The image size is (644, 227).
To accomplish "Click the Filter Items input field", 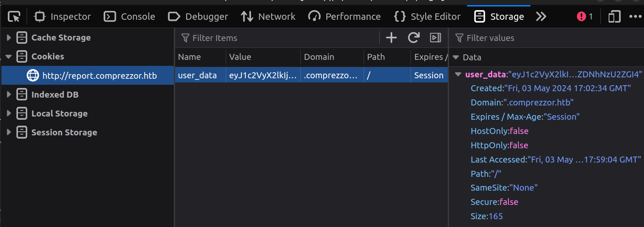I will 276,38.
